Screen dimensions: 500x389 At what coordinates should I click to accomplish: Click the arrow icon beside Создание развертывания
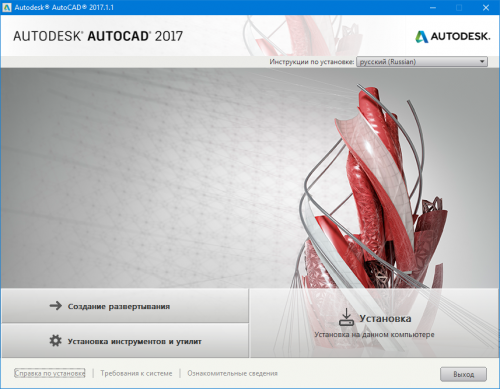(56, 306)
